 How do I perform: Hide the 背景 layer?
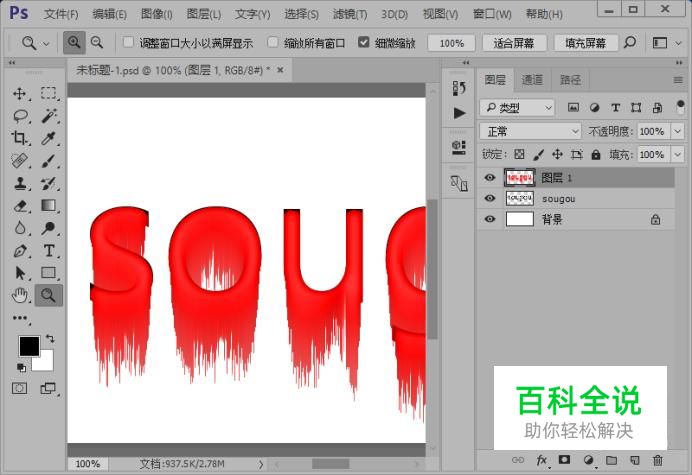tap(490, 219)
